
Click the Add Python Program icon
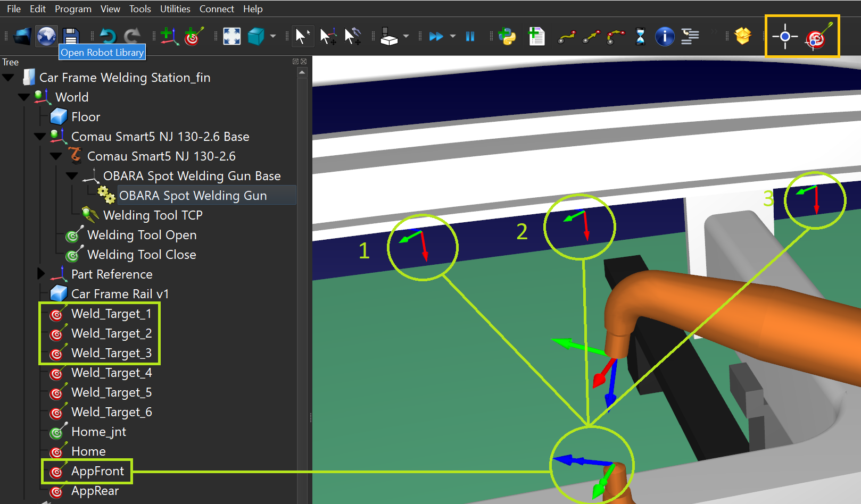click(507, 36)
